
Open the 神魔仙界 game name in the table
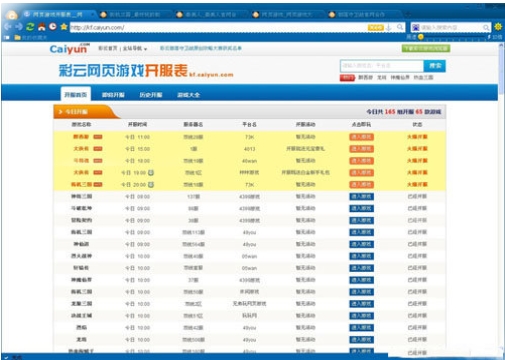coord(81,280)
